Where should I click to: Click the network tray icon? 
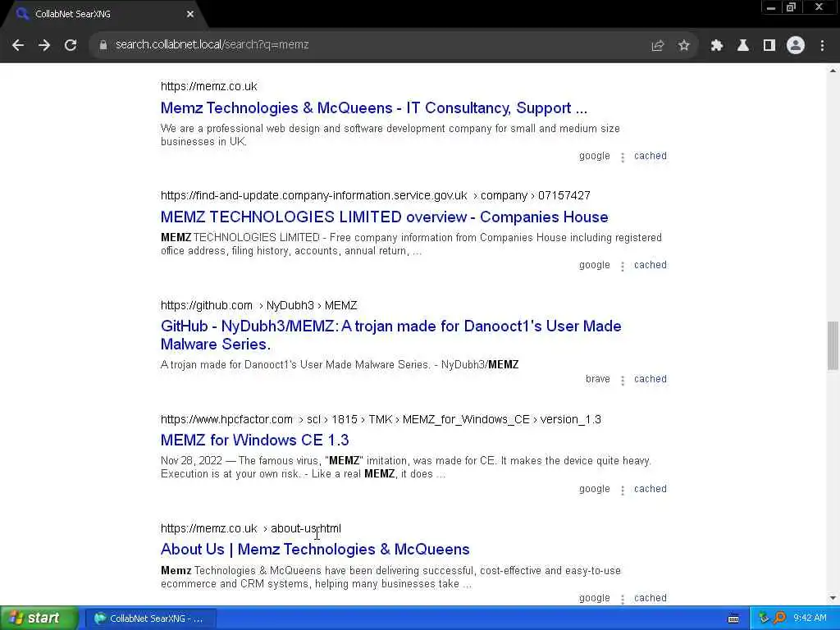pos(764,619)
